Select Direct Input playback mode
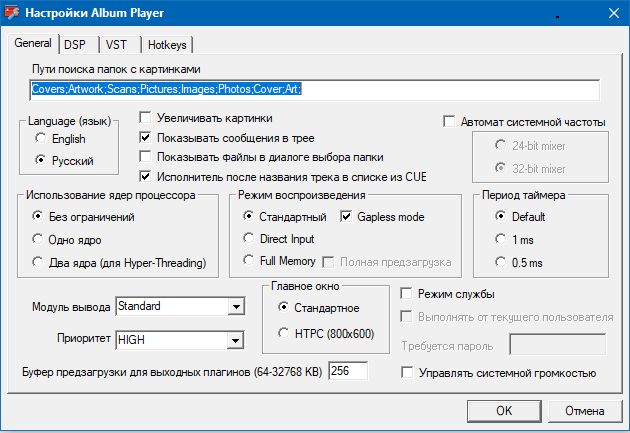The image size is (630, 433). [250, 239]
